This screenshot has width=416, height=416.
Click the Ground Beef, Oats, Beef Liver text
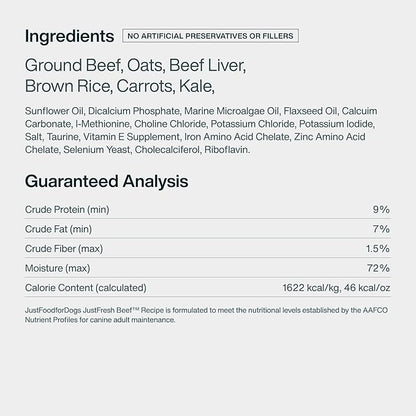[x=135, y=65]
